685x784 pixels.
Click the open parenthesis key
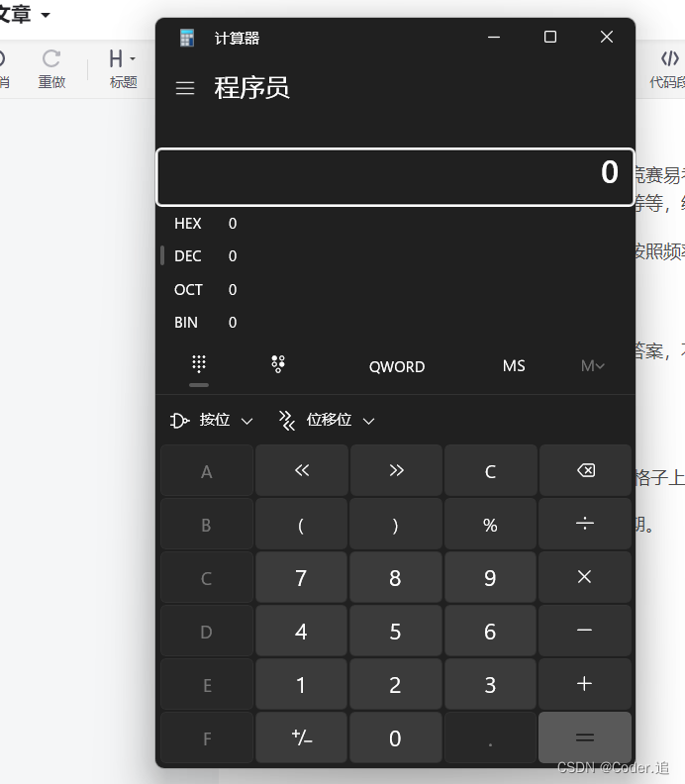(x=302, y=524)
